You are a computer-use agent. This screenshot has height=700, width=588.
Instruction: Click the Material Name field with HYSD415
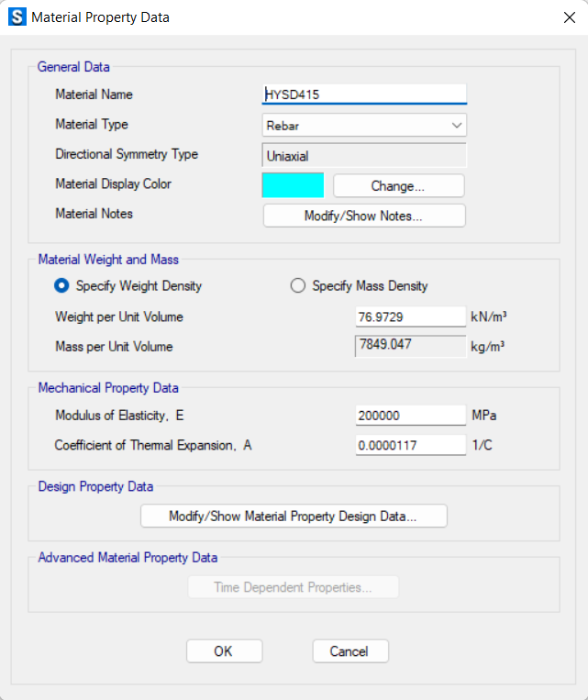[364, 94]
